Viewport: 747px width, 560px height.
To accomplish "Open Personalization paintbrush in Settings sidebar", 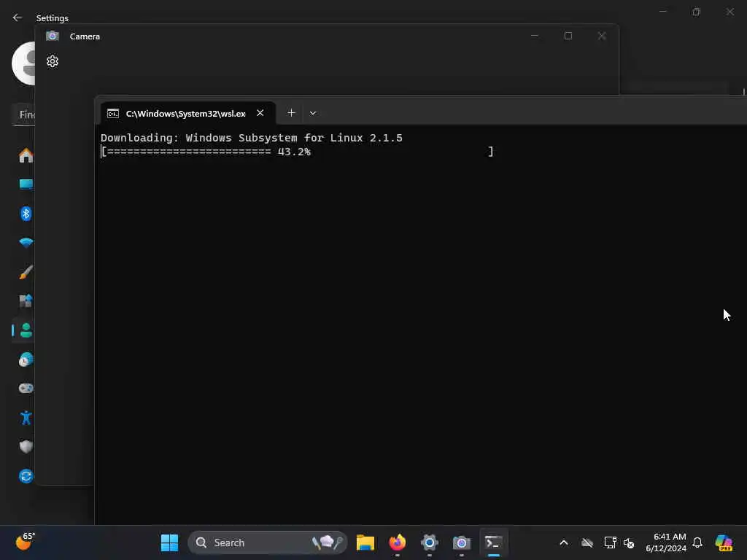I will [26, 272].
